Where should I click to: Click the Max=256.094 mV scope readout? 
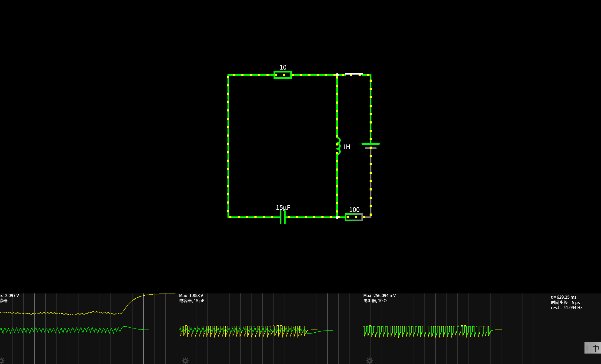pos(379,295)
